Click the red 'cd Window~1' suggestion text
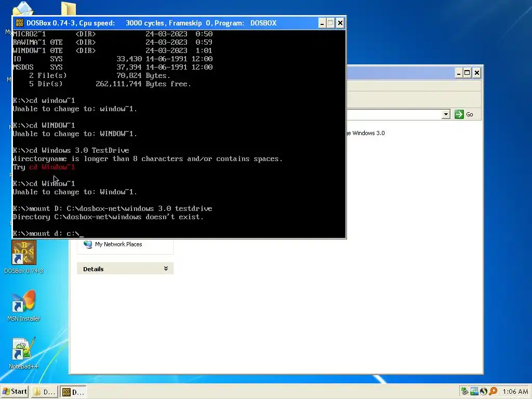 [52, 167]
